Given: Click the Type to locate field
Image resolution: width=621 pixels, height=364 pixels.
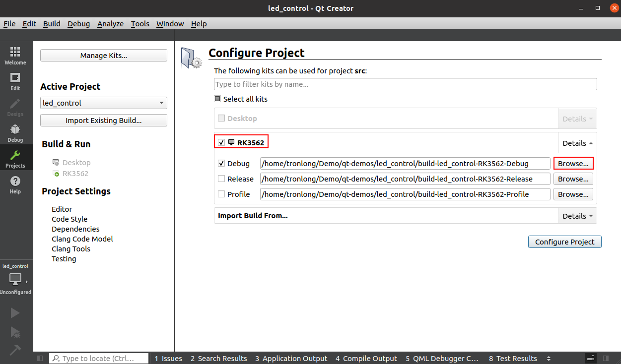Looking at the screenshot, I should pyautogui.click(x=99, y=358).
